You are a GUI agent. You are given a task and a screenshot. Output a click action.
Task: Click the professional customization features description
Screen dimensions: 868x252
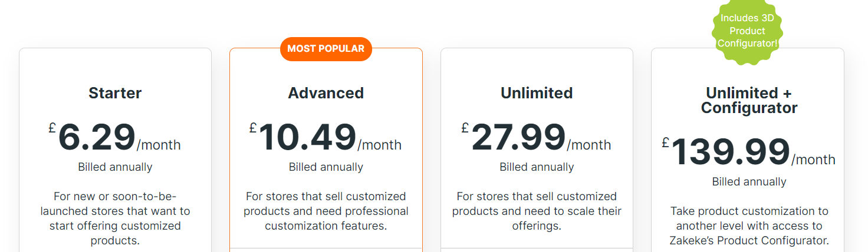[325, 211]
